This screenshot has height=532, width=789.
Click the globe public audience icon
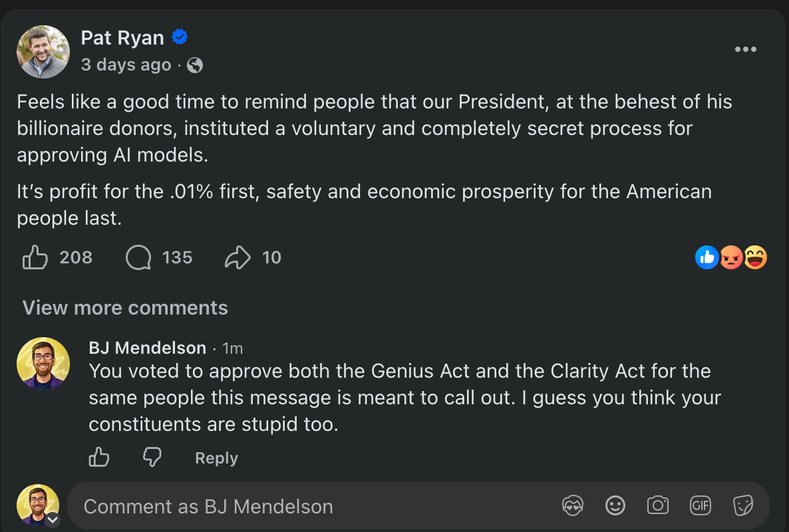click(x=195, y=65)
